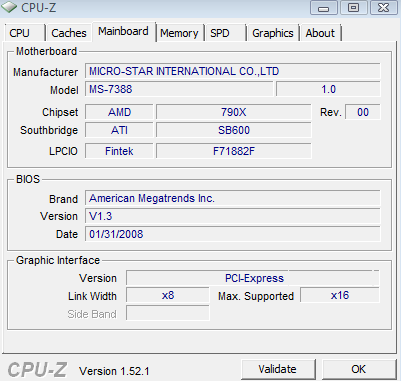Click the Version 1.52.1 text
This screenshot has height=381, width=401.
pyautogui.click(x=114, y=371)
